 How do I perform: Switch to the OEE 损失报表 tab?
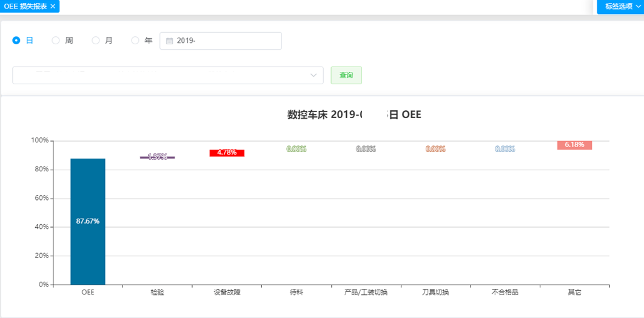coord(25,6)
